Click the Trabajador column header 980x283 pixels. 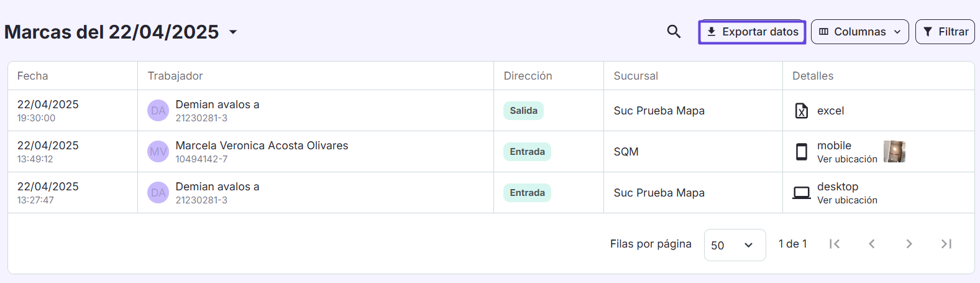coord(175,76)
